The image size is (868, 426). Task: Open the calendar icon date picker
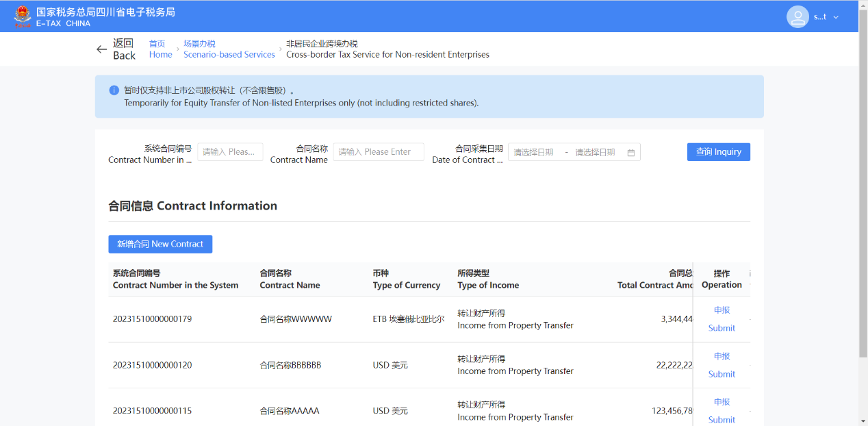point(631,153)
